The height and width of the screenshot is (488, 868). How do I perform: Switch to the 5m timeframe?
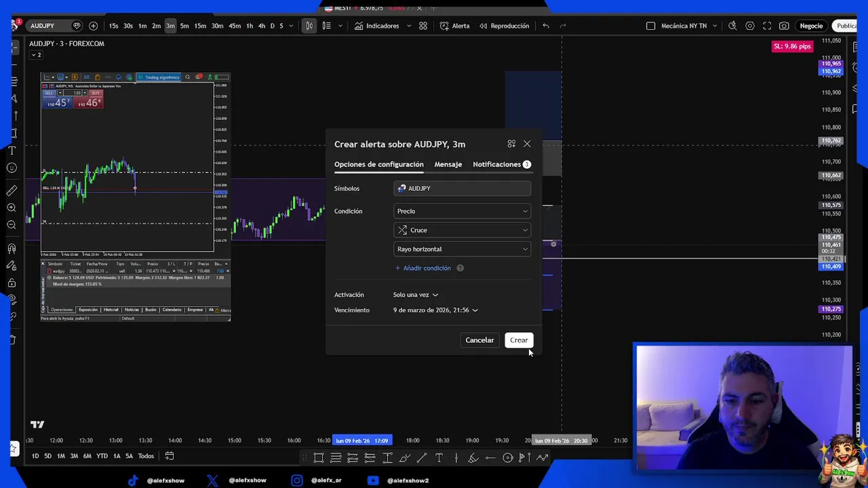184,26
